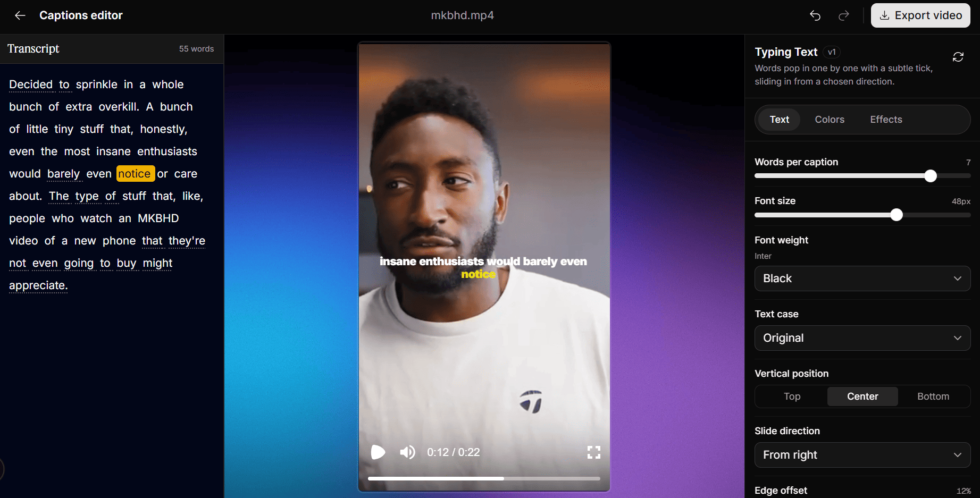Reset Typing Text style with refresh icon
980x498 pixels.
tap(958, 57)
